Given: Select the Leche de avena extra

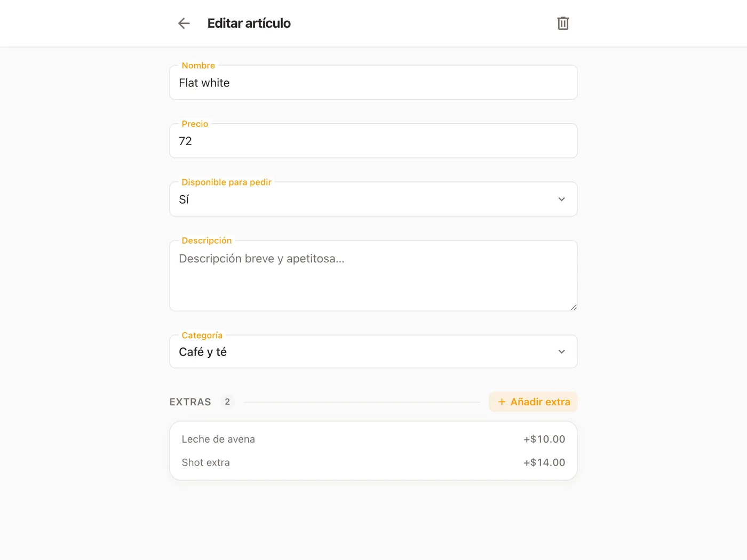Looking at the screenshot, I should tap(373, 439).
